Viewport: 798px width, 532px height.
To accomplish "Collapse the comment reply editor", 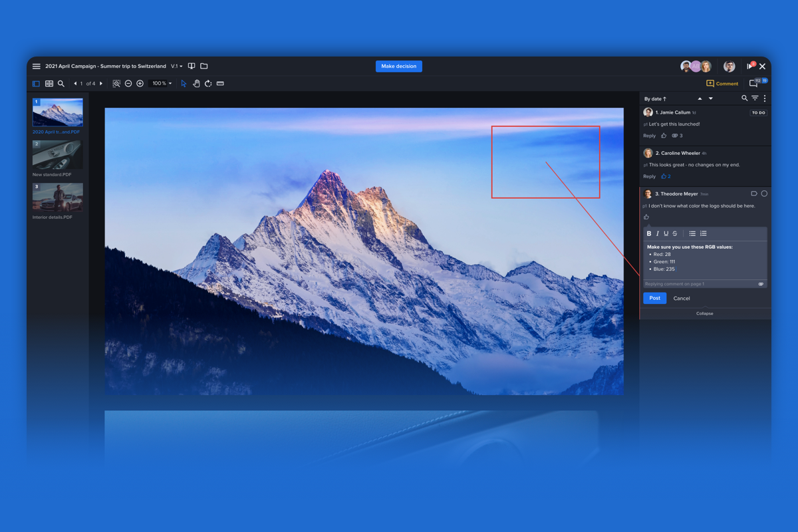I will [704, 313].
